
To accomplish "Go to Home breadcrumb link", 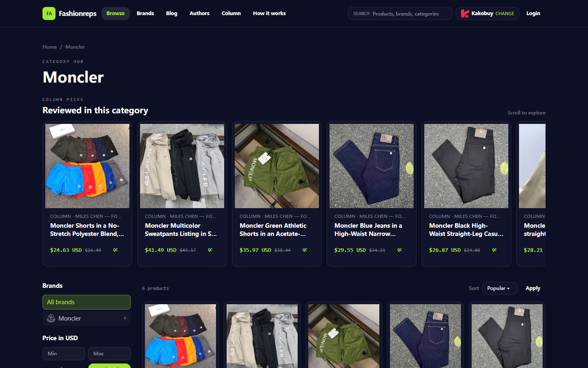I will pos(50,47).
